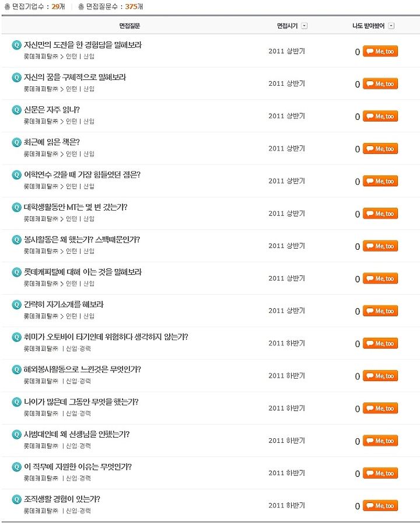Click Me, too for '이 직무에 지원한 이유는 무엇인가?'
Screen dimensions: 420x524
(380, 473)
